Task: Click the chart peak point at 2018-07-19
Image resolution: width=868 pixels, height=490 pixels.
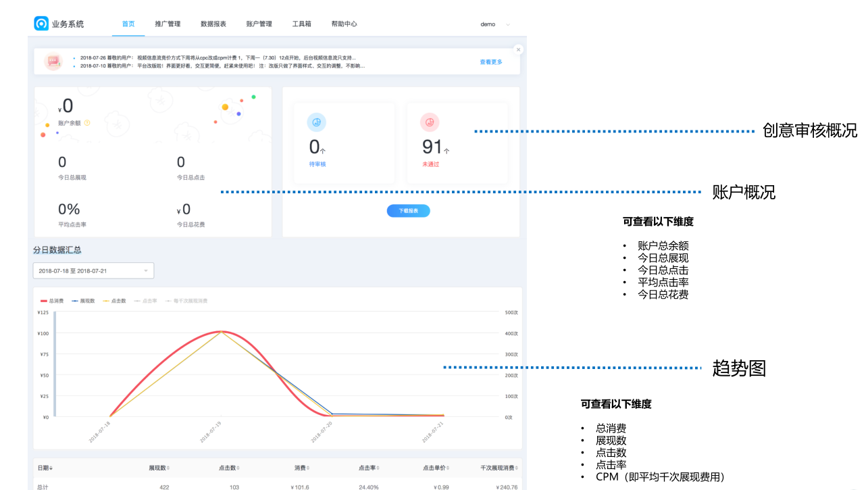Action: point(221,332)
